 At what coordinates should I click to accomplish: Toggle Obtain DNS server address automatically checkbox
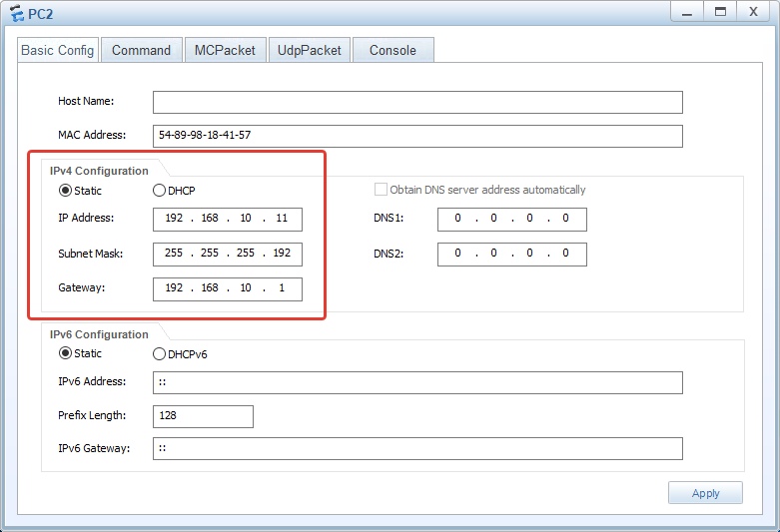click(x=381, y=190)
